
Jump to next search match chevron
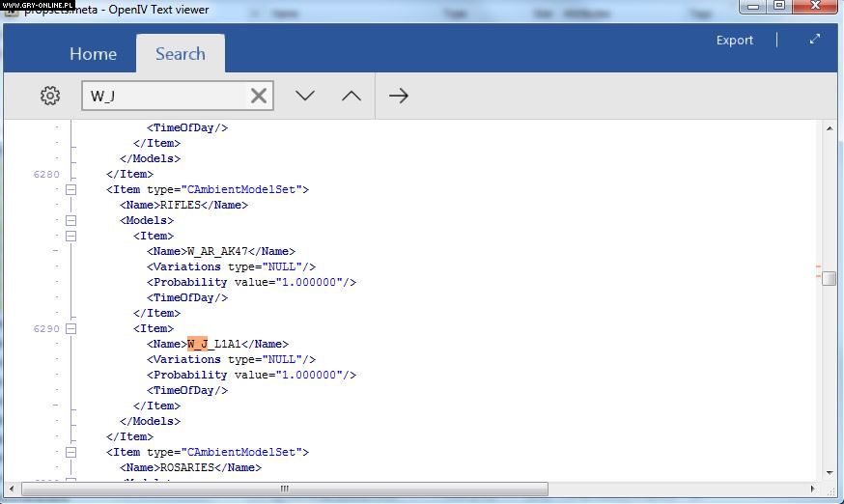pos(305,96)
